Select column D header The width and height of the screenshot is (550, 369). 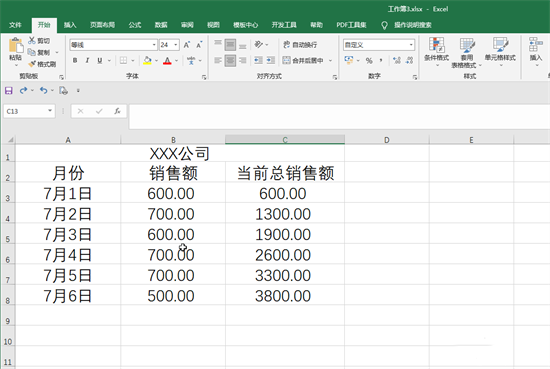(387, 140)
